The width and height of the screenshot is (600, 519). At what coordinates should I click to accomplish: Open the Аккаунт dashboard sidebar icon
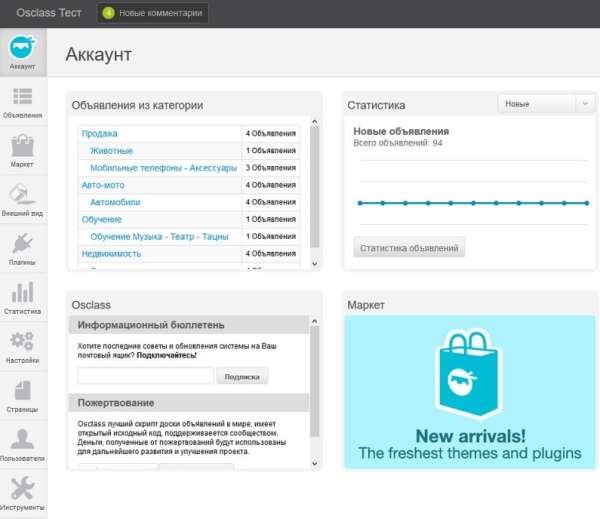[x=22, y=52]
